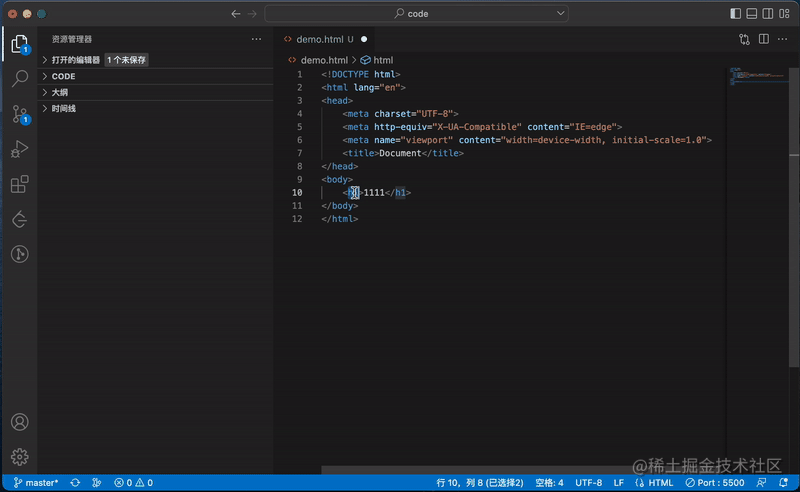Click line number 10 in gutter
The height and width of the screenshot is (492, 800).
tap(297, 192)
